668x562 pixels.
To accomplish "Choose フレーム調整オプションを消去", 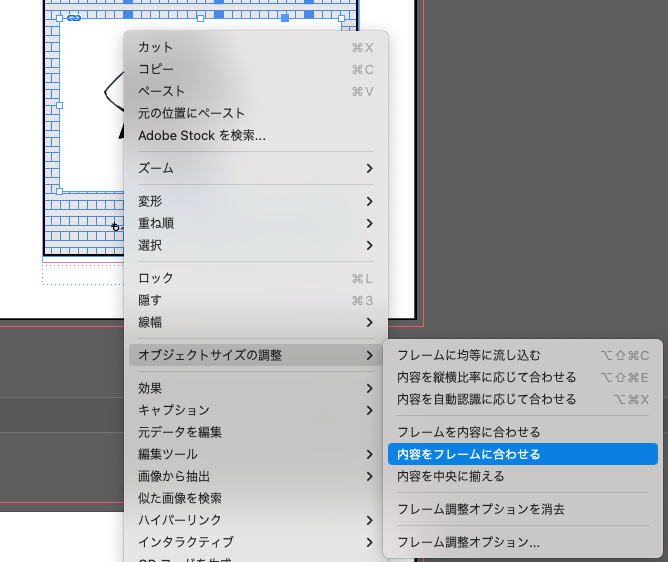I will click(523, 509).
